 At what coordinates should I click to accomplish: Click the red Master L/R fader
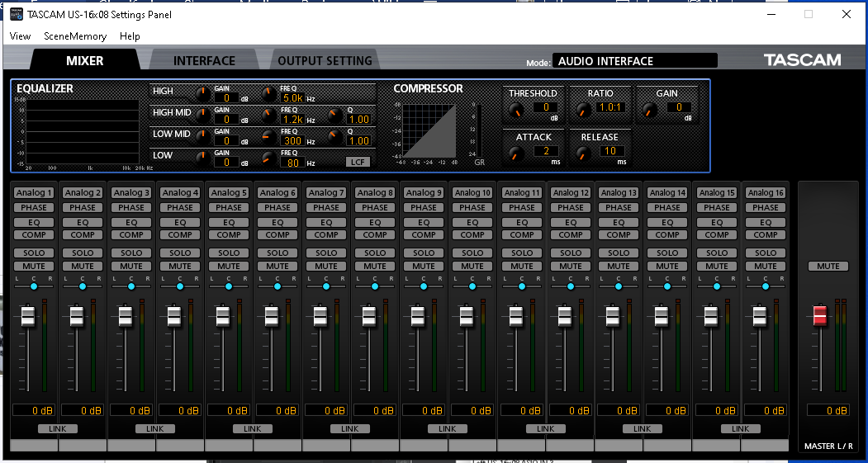point(820,314)
